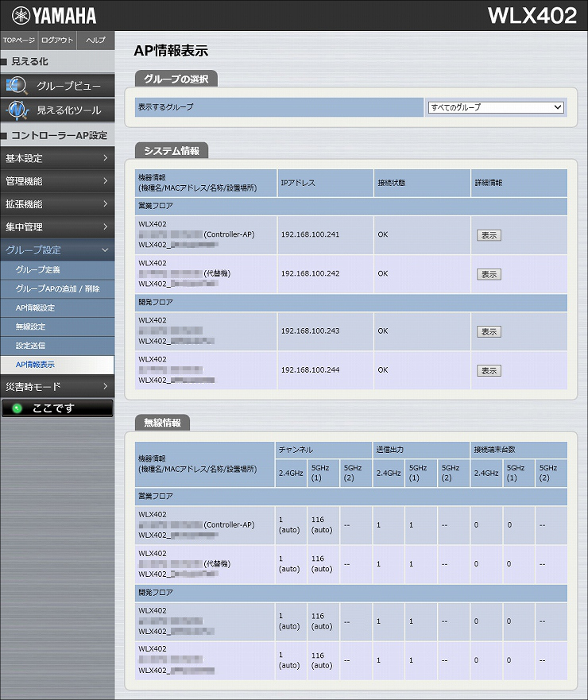Click the チャンネル column header
Screen dimensions: 588x700
pos(323,450)
